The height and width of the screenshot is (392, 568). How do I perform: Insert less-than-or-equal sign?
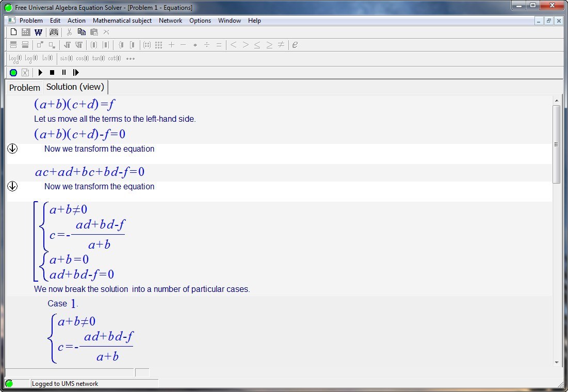(x=257, y=45)
